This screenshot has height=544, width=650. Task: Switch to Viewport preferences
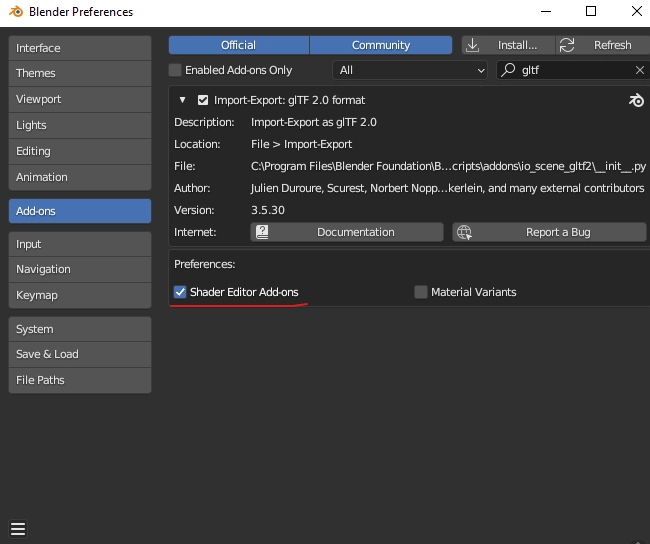click(x=80, y=99)
